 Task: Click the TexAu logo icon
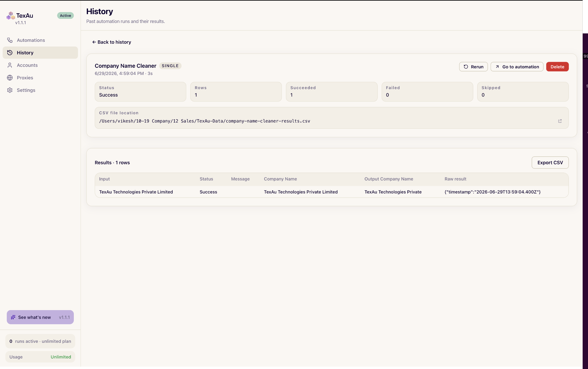(x=11, y=16)
